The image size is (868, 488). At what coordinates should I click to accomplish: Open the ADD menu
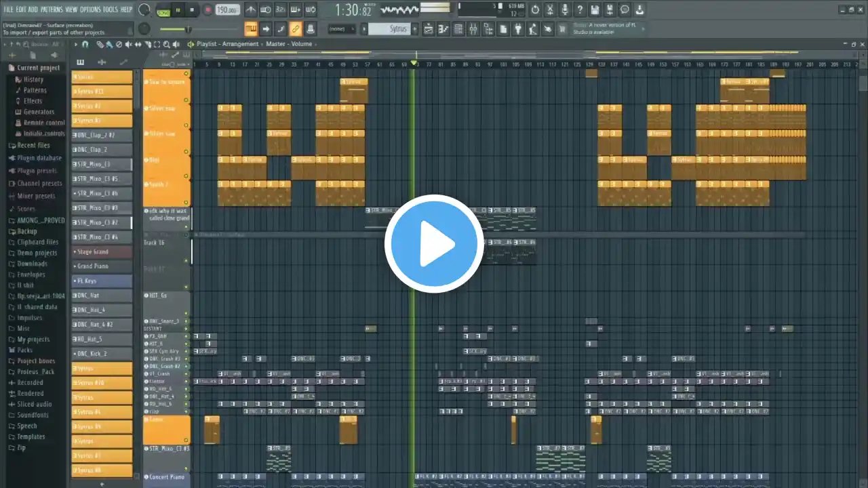[x=33, y=9]
